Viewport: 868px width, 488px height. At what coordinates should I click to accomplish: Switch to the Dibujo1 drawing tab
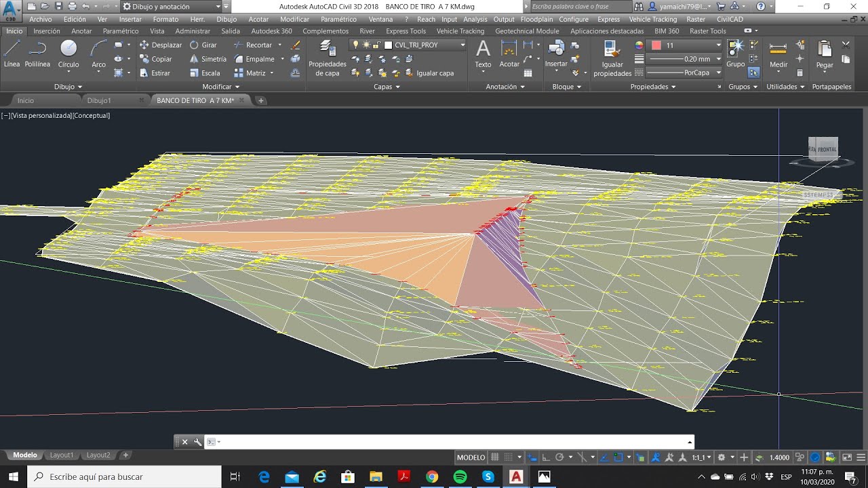coord(99,100)
